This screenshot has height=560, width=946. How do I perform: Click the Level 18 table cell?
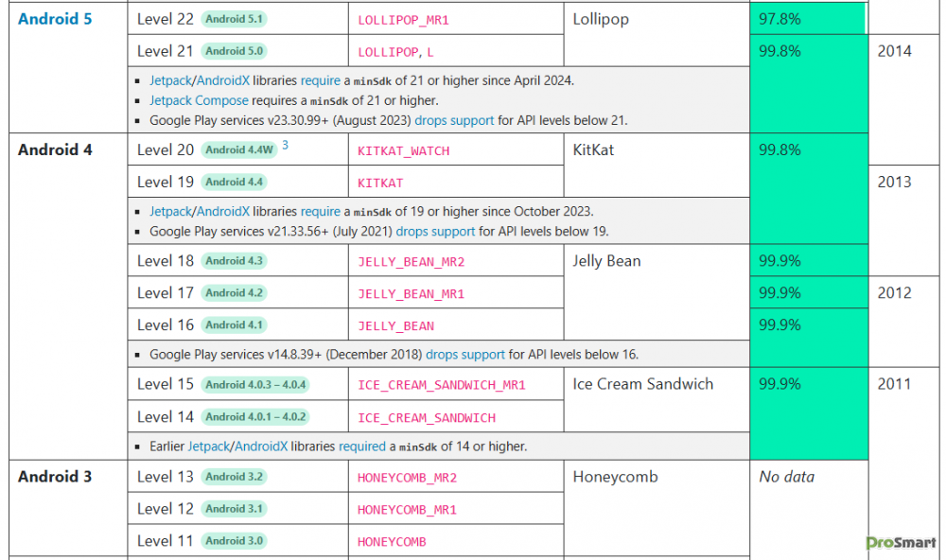point(165,261)
